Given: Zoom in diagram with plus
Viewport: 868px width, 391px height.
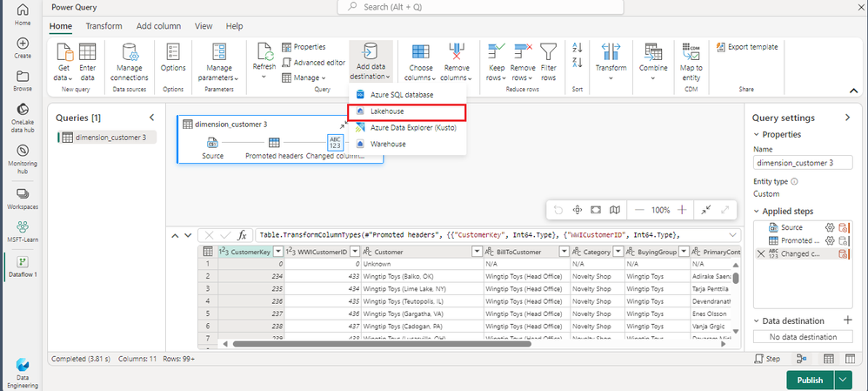Looking at the screenshot, I should coord(682,210).
